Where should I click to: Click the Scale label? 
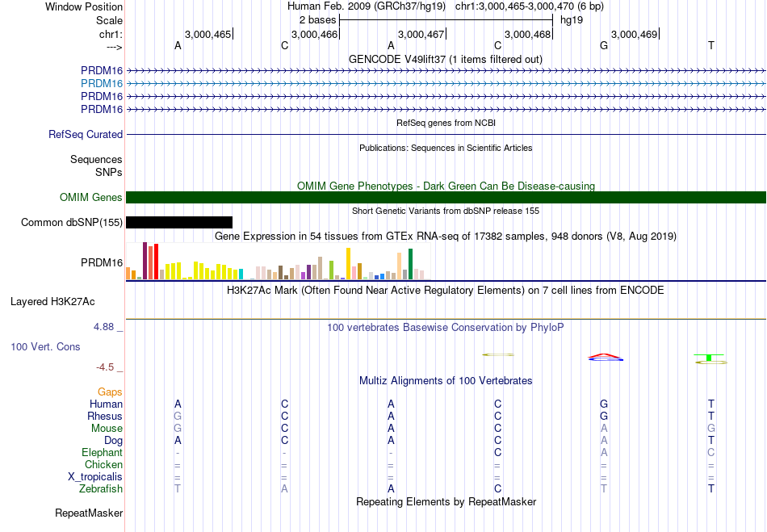click(x=109, y=20)
